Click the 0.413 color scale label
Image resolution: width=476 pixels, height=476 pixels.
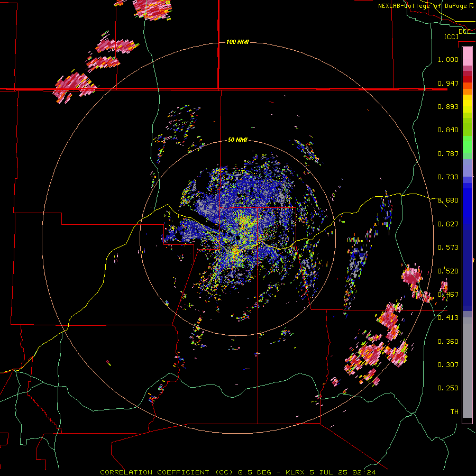448,318
